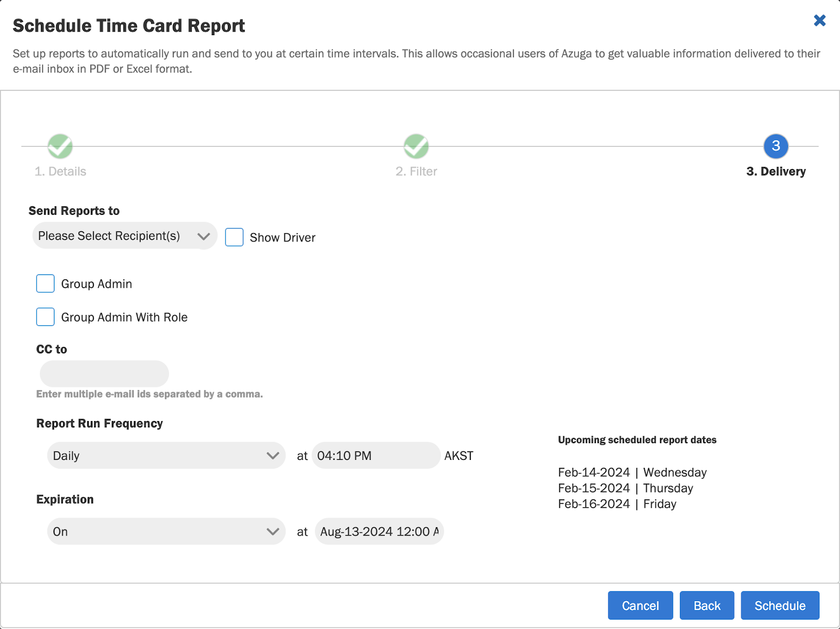Click the Send Reports to label
This screenshot has width=840, height=629.
[74, 211]
